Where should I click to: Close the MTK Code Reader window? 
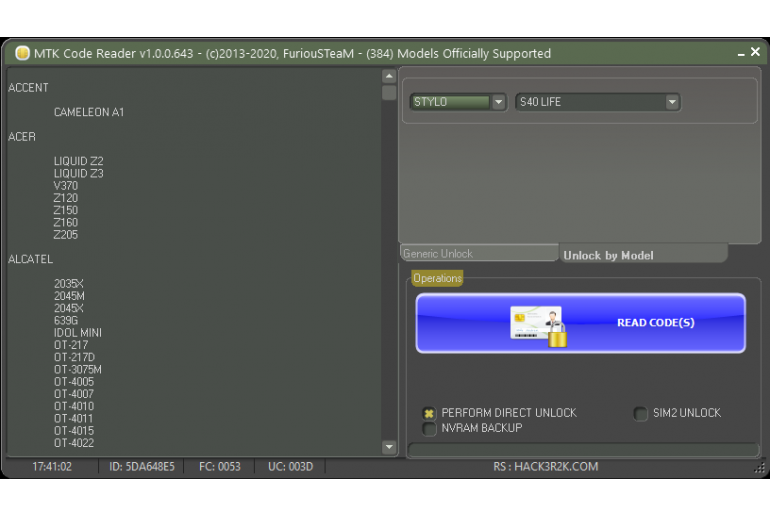pyautogui.click(x=755, y=52)
